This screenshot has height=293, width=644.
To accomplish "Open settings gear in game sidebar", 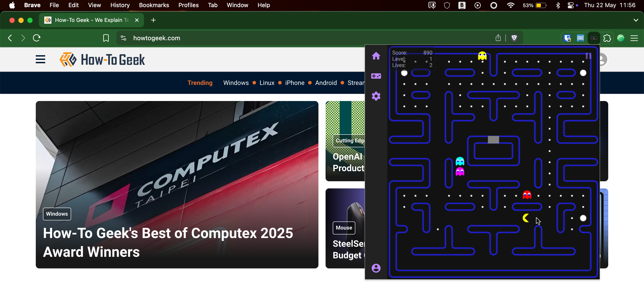I will [376, 96].
